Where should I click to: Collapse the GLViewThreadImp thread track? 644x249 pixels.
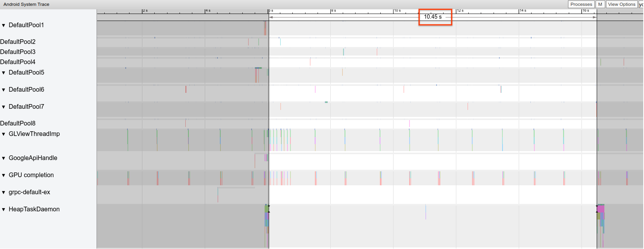click(x=3, y=134)
